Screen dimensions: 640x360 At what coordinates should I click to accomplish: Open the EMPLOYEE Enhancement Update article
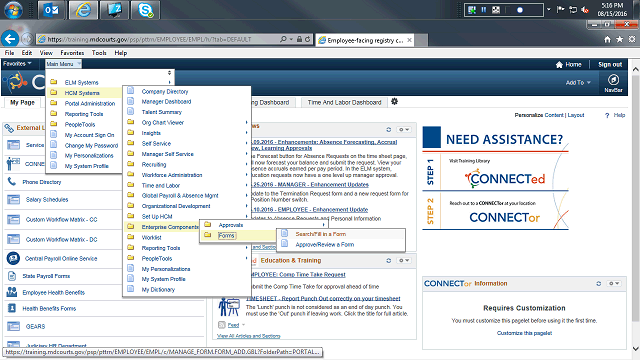(310, 209)
